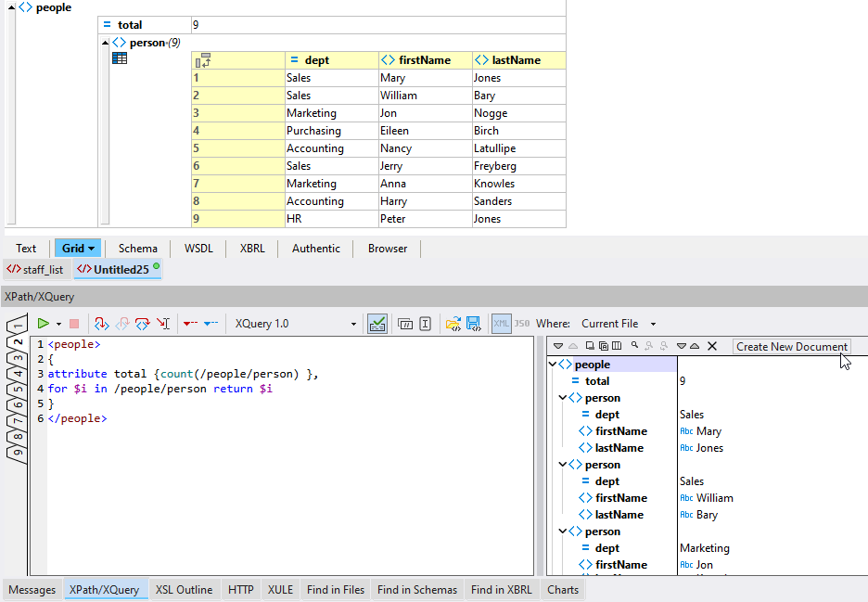Click the clear results X icon

pyautogui.click(x=712, y=346)
